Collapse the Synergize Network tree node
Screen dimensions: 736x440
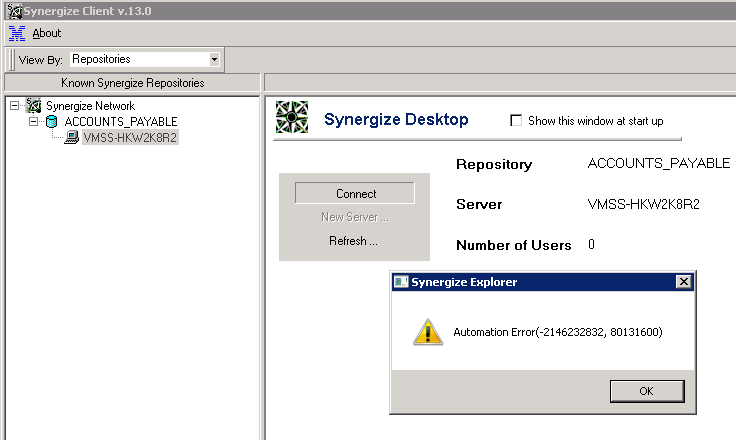pos(15,106)
